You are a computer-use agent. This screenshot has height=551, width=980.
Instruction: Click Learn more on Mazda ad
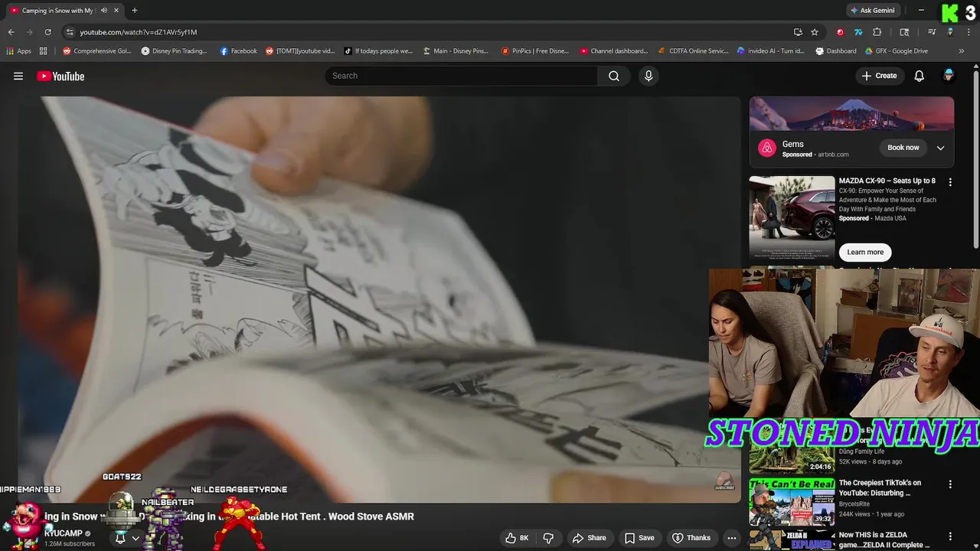[865, 252]
